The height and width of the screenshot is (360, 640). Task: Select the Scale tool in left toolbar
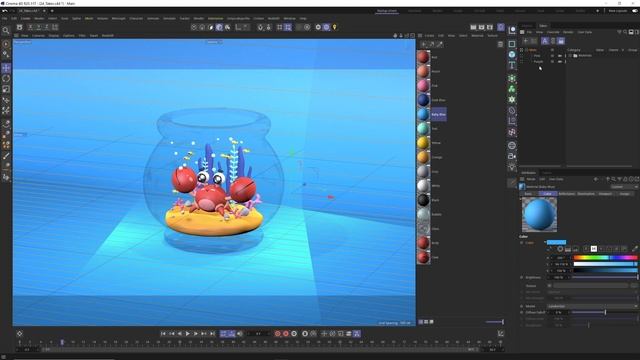(6, 89)
